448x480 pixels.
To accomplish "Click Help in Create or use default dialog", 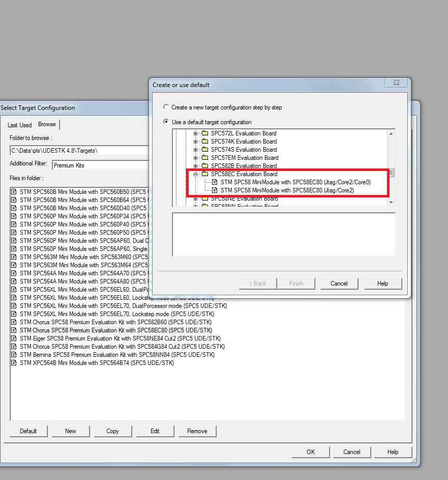I will 382,284.
